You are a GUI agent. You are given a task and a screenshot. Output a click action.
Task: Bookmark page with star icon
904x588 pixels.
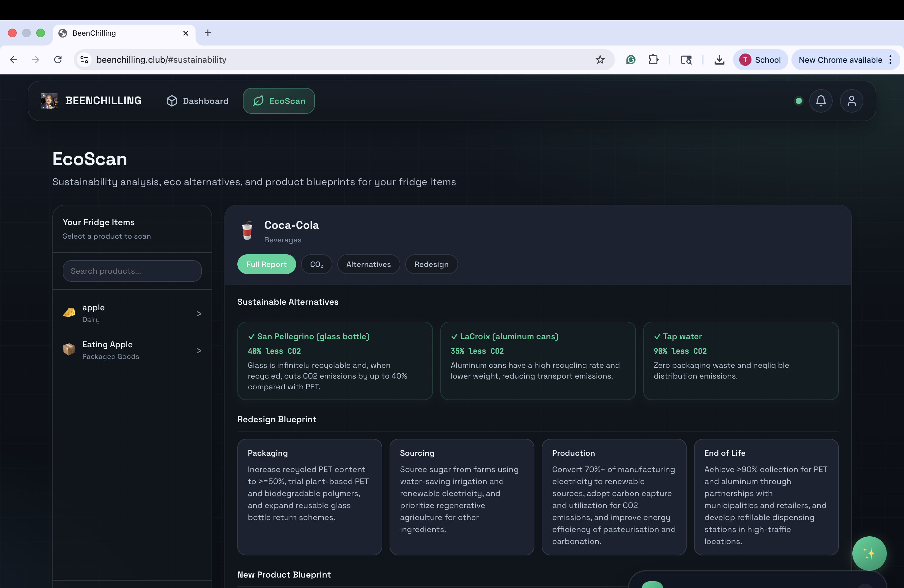(x=600, y=60)
